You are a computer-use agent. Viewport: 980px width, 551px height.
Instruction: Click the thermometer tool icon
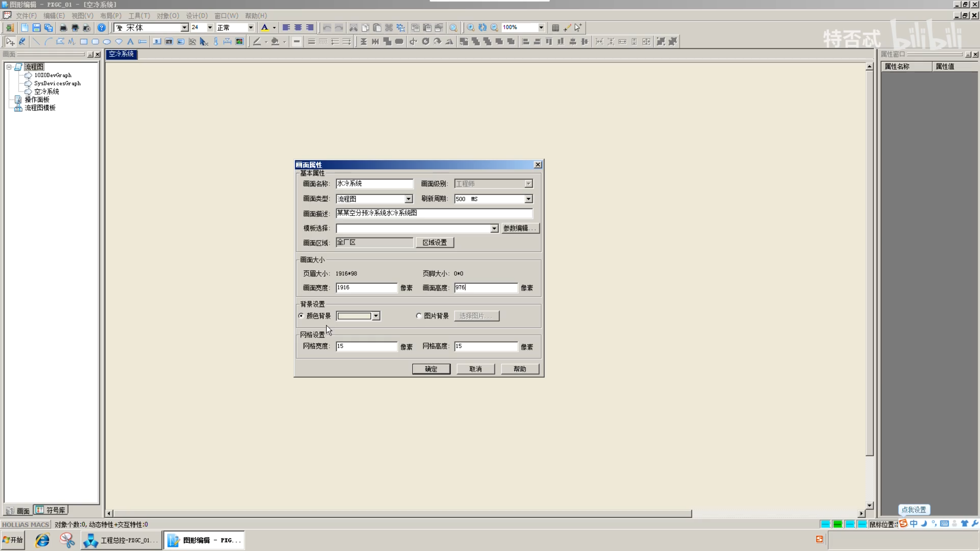(216, 42)
